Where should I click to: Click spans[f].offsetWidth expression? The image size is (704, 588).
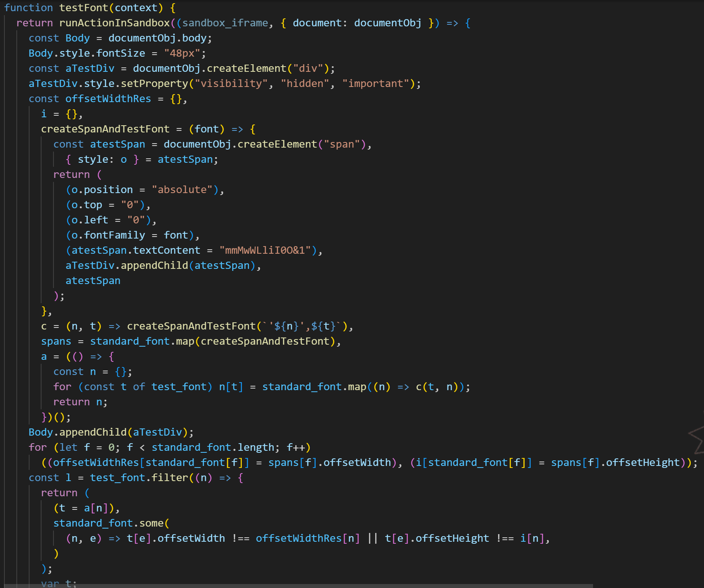329,462
